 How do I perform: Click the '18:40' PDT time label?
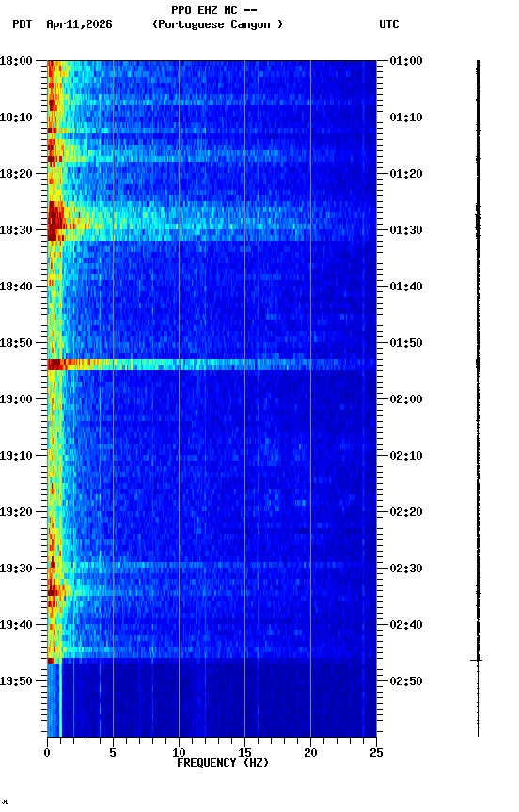pyautogui.click(x=16, y=287)
